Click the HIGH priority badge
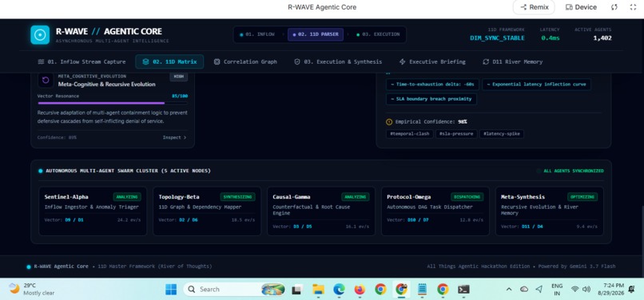 [x=179, y=77]
